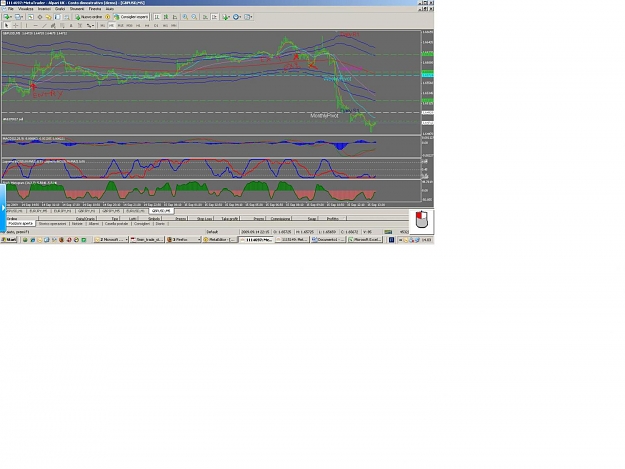The image size is (625, 469).
Task: Switch timeframe to M30
Action: tap(129, 26)
